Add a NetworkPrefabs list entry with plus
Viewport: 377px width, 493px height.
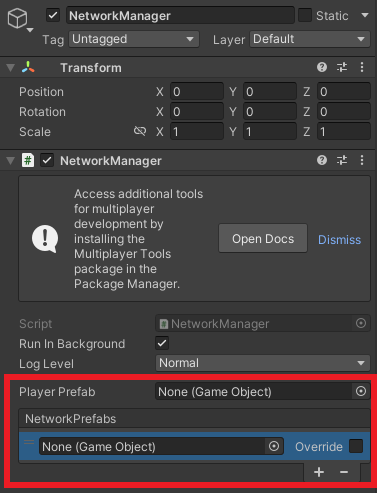319,472
